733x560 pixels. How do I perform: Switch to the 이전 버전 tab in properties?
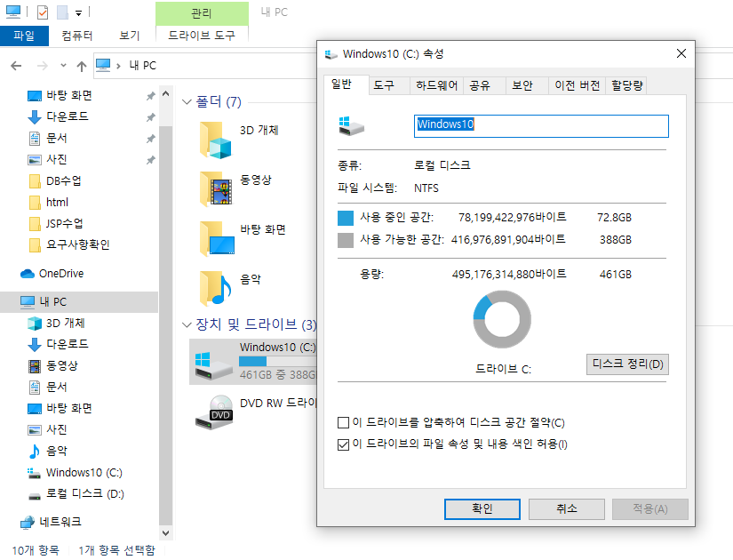tap(577, 85)
